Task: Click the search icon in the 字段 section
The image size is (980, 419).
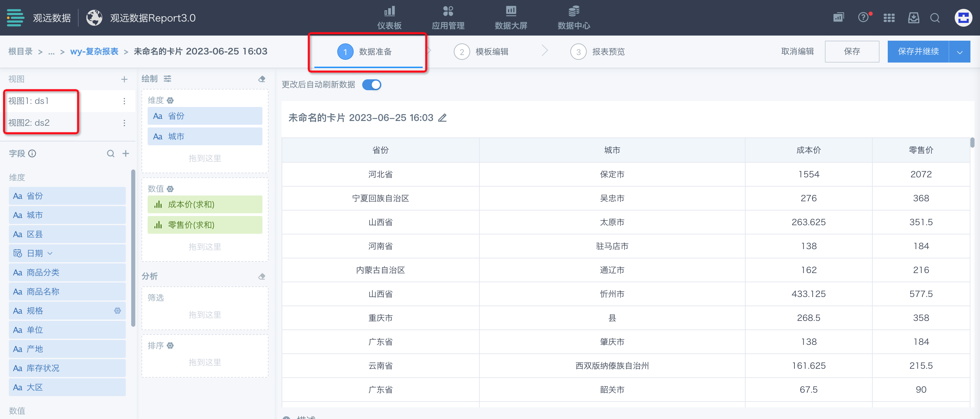Action: 110,153
